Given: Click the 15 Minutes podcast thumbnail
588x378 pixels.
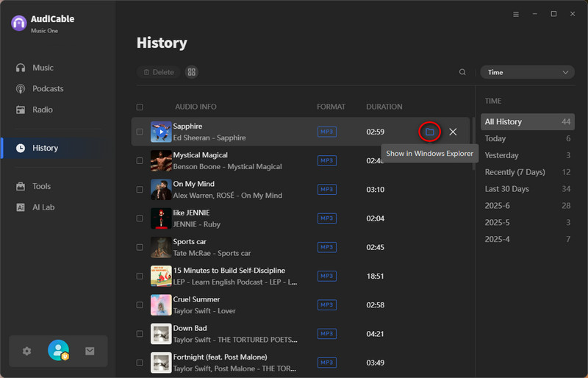Looking at the screenshot, I should [x=161, y=276].
